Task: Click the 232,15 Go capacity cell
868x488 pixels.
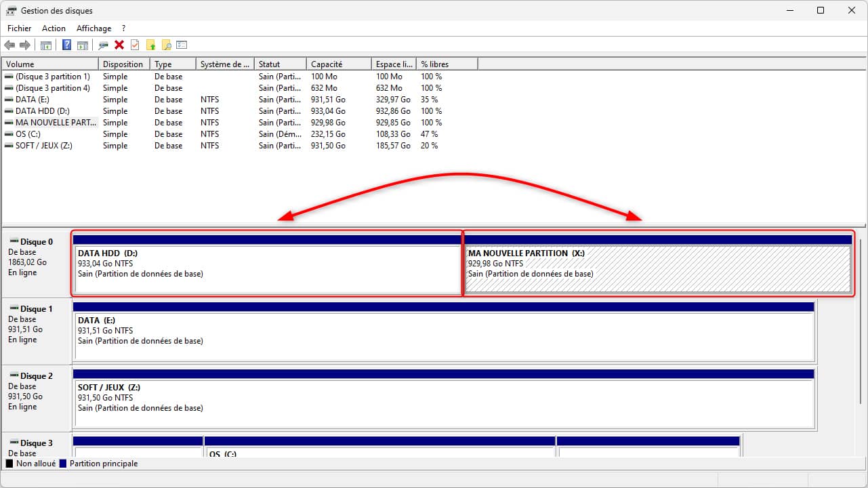Action: pyautogui.click(x=329, y=134)
